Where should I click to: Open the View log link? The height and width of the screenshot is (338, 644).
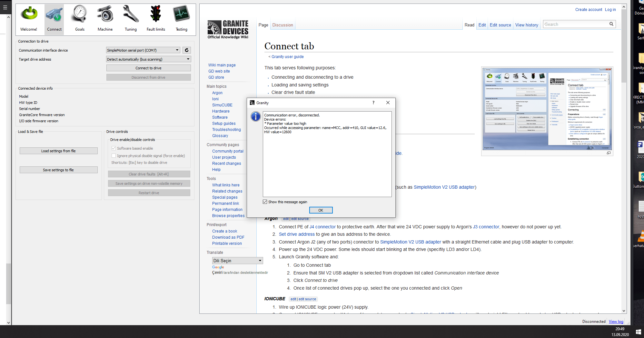[x=616, y=322]
